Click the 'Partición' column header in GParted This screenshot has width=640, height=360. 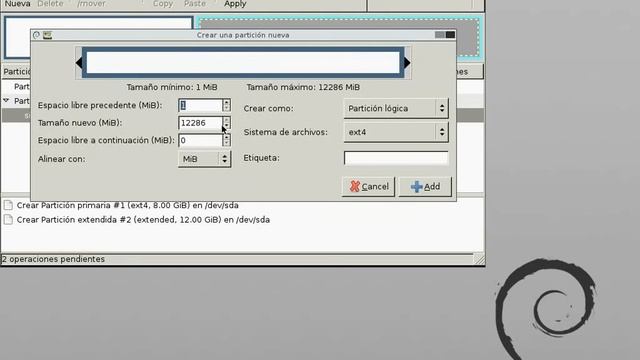tap(16, 72)
